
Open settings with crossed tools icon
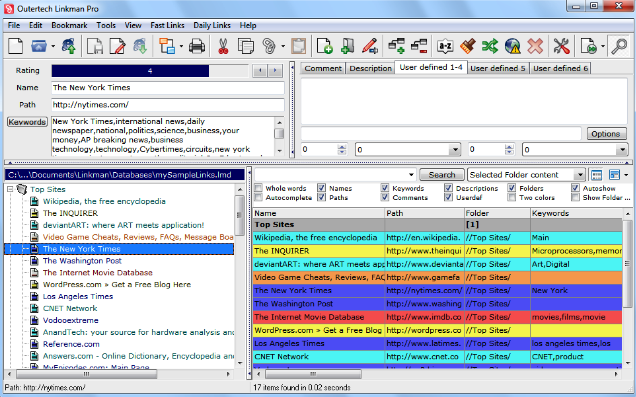(x=562, y=46)
